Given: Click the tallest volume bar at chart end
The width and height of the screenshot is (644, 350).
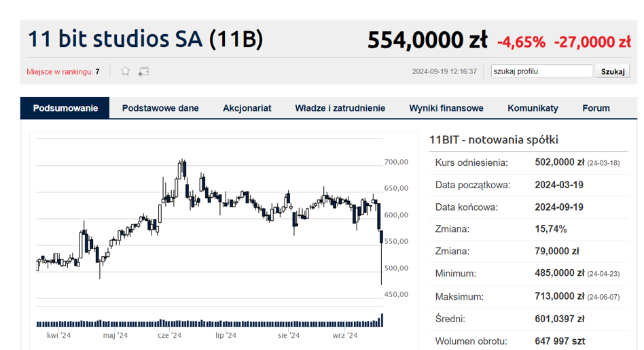Looking at the screenshot, I should pyautogui.click(x=382, y=320).
